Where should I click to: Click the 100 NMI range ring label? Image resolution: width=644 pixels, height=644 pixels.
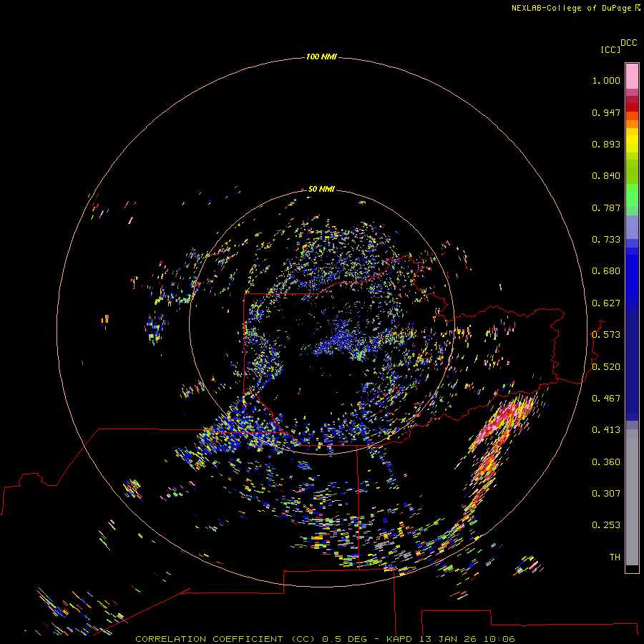point(321,57)
